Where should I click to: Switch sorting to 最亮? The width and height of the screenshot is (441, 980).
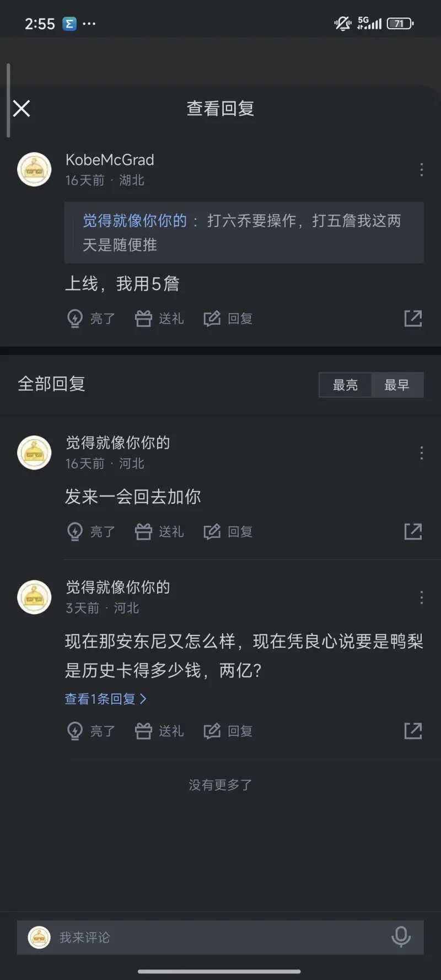(345, 385)
